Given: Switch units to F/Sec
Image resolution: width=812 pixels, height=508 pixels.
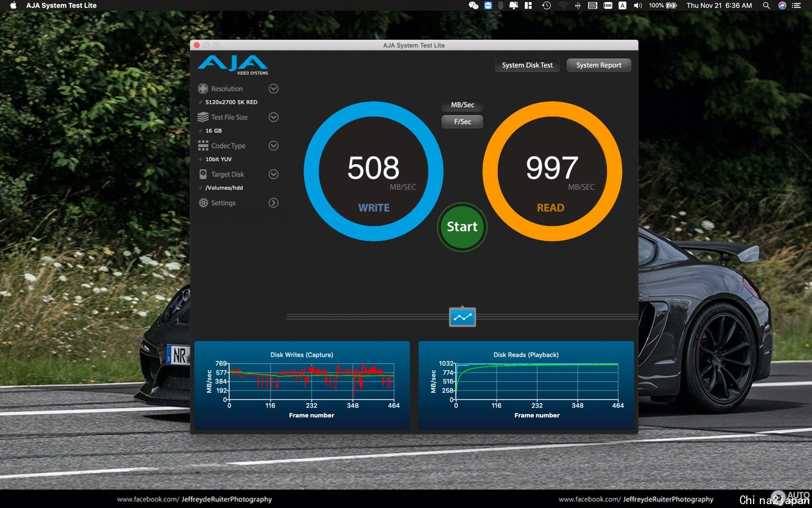Looking at the screenshot, I should (x=463, y=122).
